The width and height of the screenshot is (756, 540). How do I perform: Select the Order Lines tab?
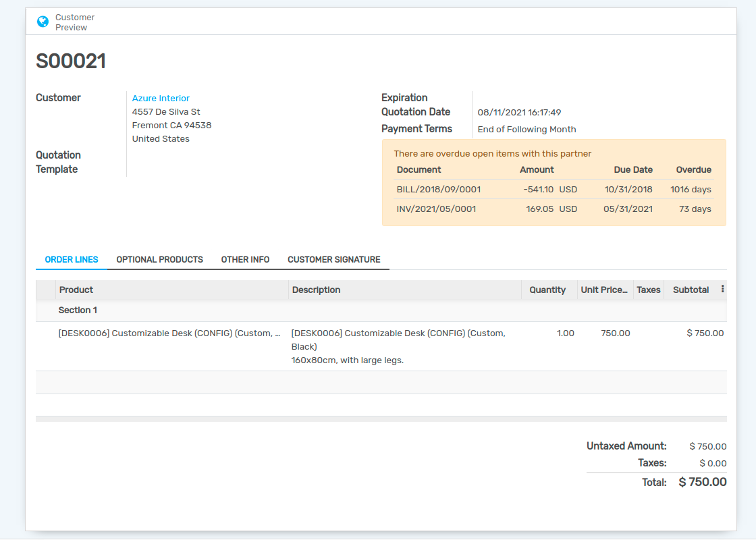pyautogui.click(x=71, y=259)
